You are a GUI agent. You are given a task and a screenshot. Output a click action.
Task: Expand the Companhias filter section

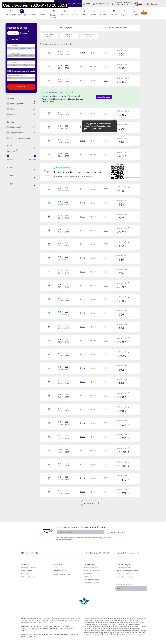coord(34,178)
